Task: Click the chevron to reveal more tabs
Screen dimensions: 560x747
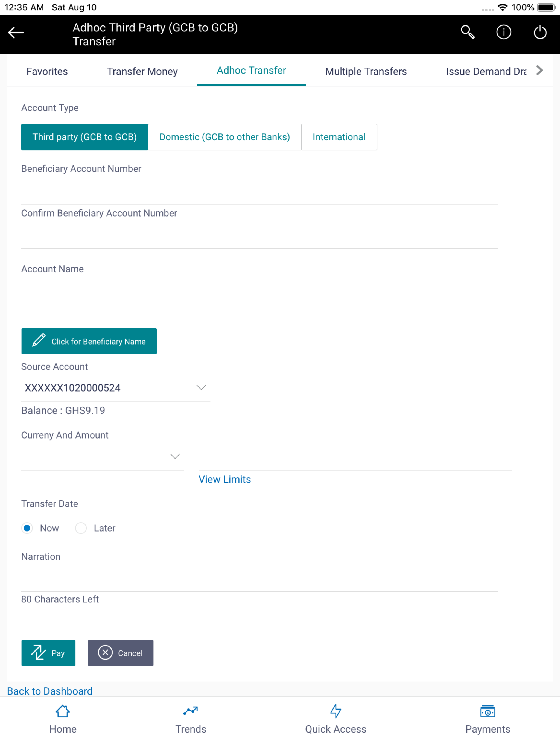Action: [x=539, y=70]
